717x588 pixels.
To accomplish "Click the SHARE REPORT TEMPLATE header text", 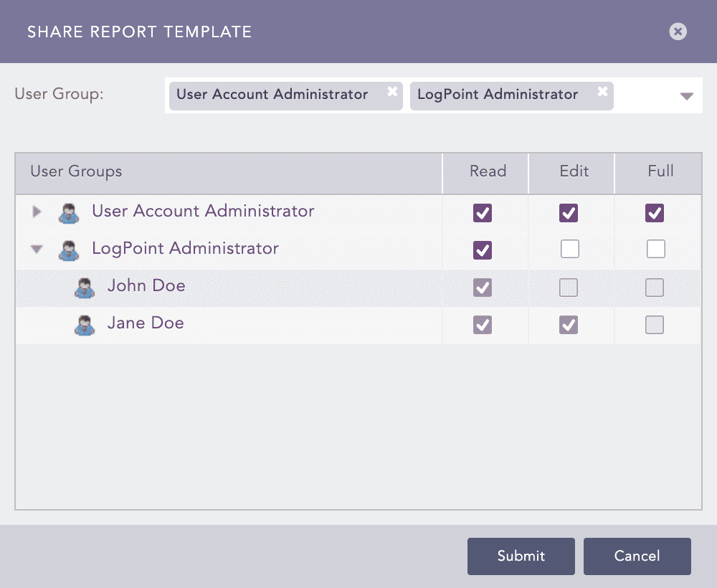I will tap(140, 32).
